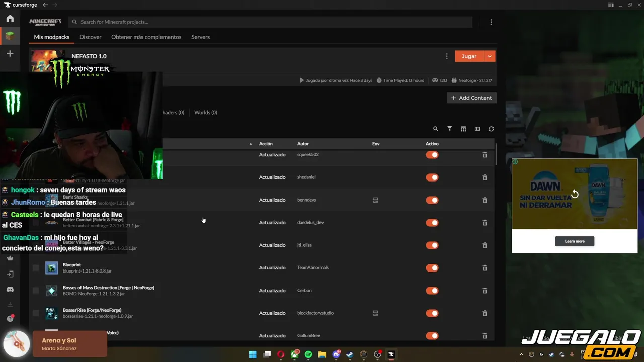Expand the dropdown arrow beside Jugar
Image resolution: width=644 pixels, height=362 pixels.
(x=490, y=56)
